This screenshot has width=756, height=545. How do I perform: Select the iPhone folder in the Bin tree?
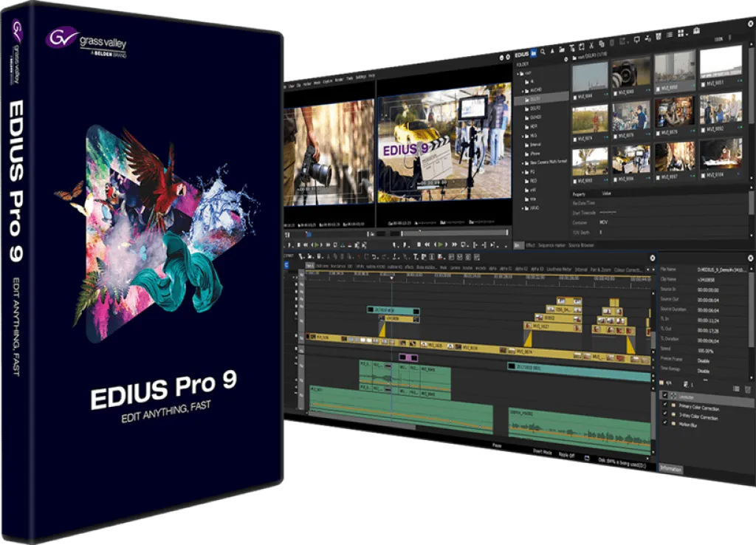tap(532, 154)
